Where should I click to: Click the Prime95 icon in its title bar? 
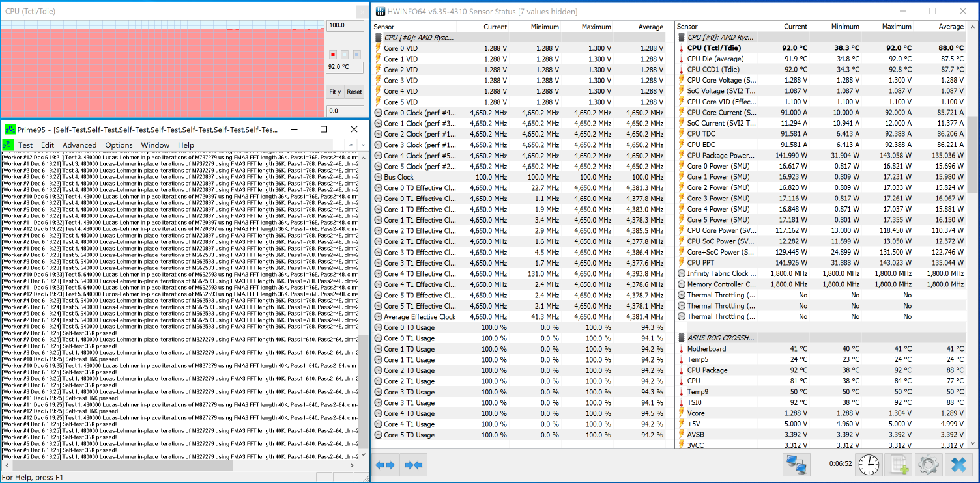coord(10,130)
